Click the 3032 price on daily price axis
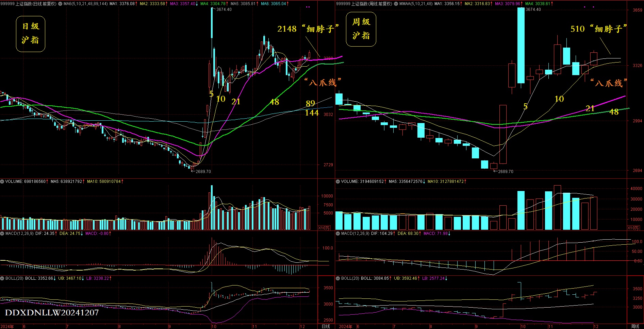Viewport: 644px width, 329px height. [328, 115]
